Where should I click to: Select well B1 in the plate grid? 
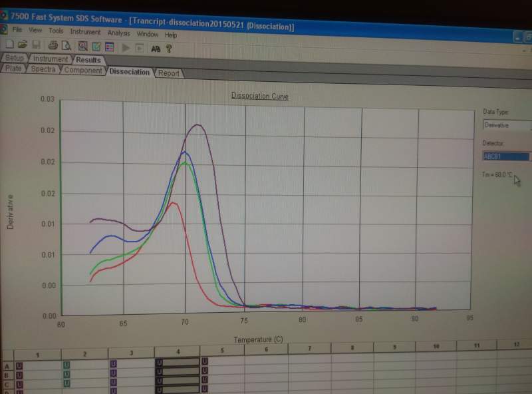pos(37,375)
